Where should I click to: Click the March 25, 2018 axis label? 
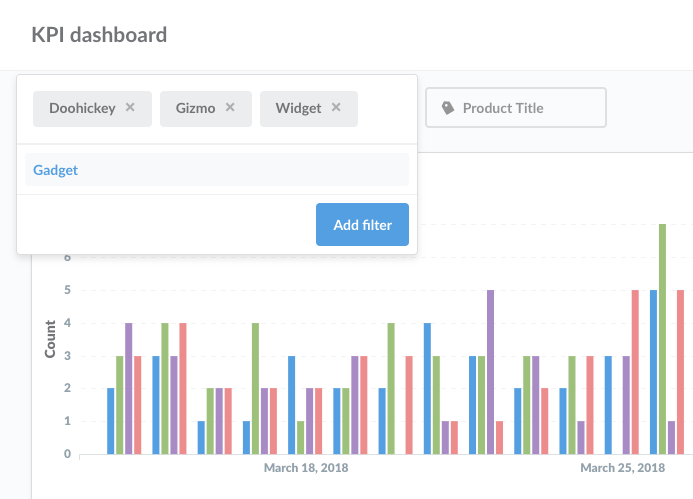tap(622, 468)
